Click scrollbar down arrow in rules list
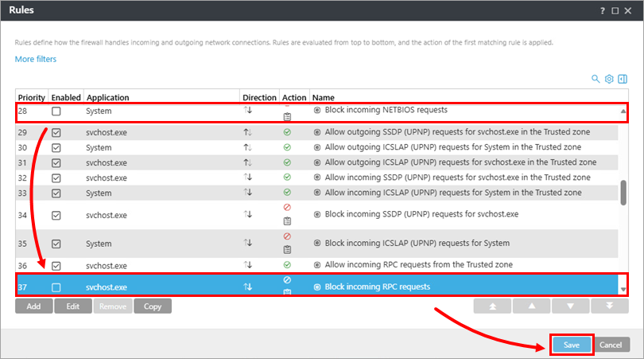Image resolution: width=644 pixels, height=359 pixels. click(623, 290)
